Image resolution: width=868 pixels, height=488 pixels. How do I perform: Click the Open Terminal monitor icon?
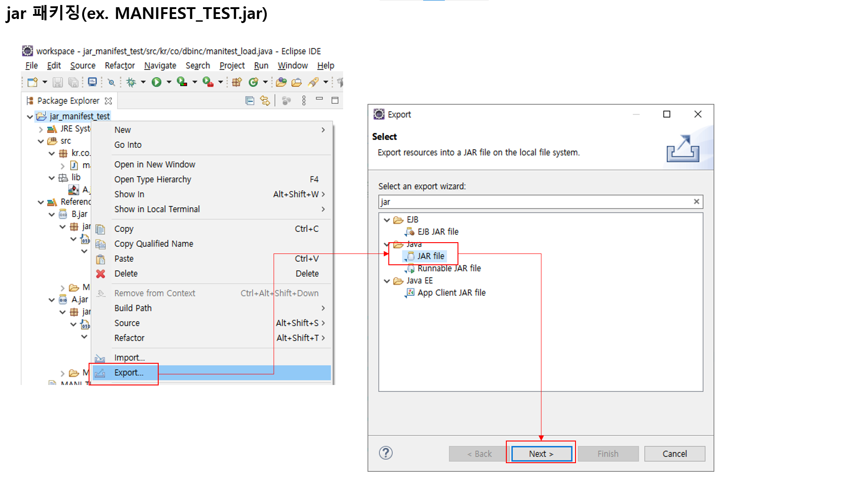click(92, 82)
